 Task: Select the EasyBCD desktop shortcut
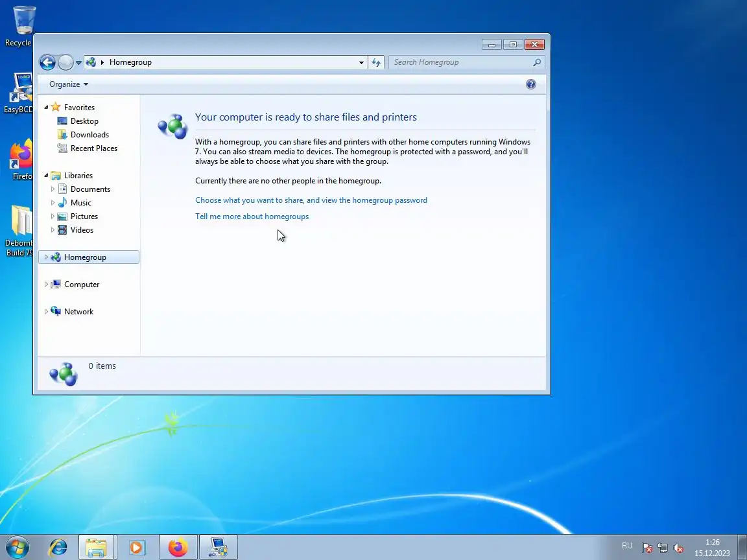[x=18, y=93]
